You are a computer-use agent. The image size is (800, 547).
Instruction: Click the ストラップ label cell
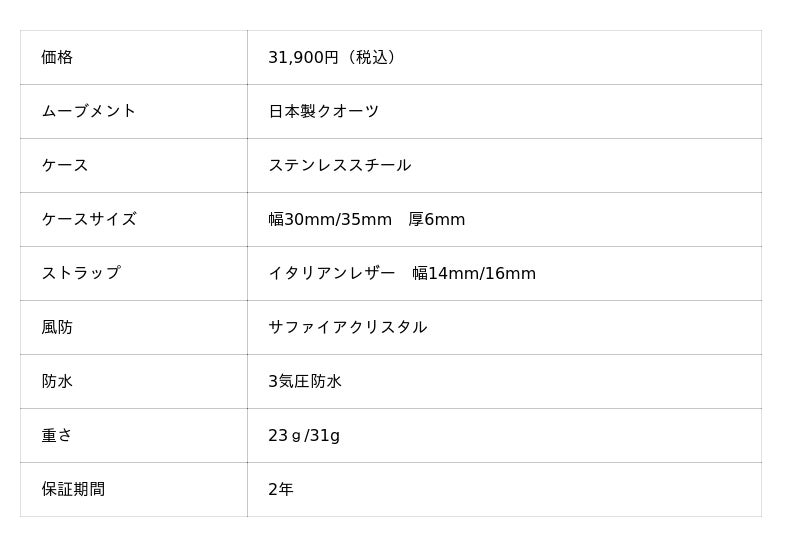coord(80,274)
